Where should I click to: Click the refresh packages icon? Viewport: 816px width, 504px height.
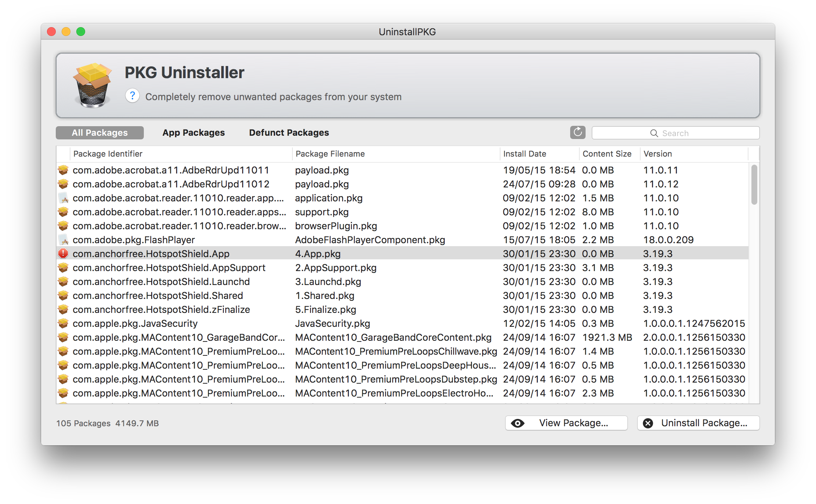pyautogui.click(x=578, y=132)
